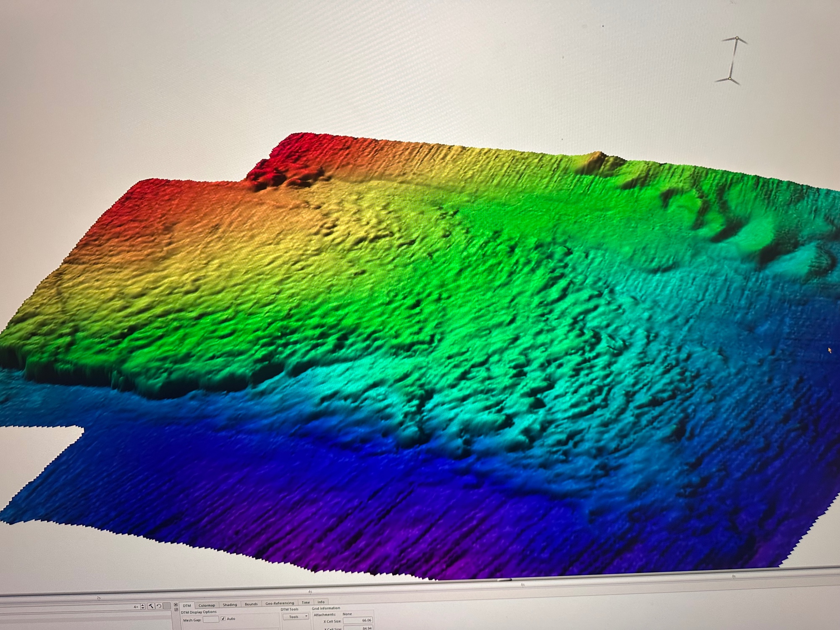Click the gray square button beside undo icon
Image resolution: width=840 pixels, height=630 pixels.
167,606
